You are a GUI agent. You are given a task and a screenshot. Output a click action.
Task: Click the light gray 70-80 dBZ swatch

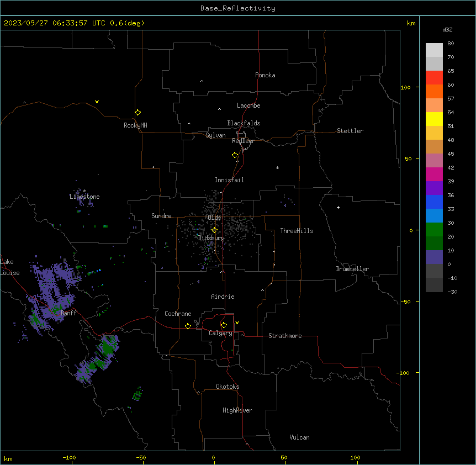pos(434,50)
